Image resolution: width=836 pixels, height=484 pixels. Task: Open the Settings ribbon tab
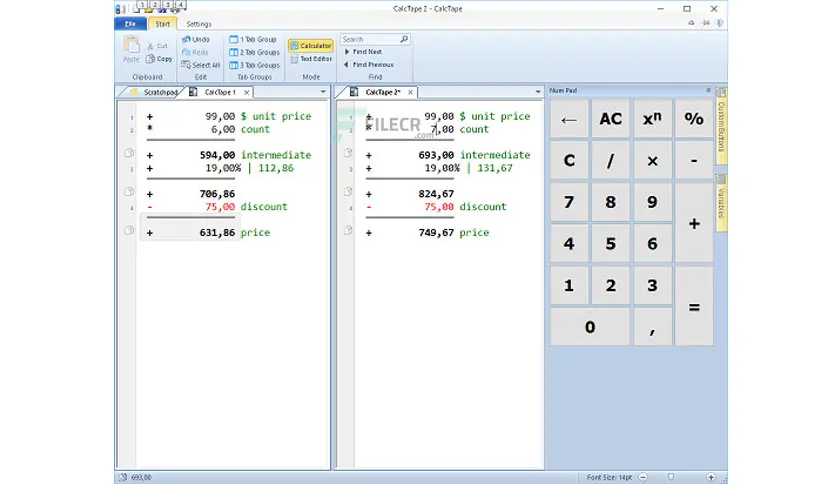point(199,24)
